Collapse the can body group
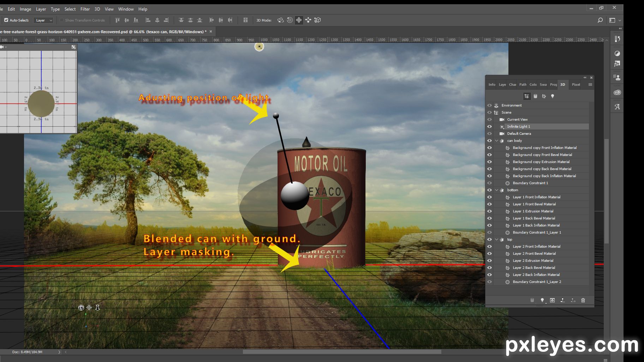644x362 pixels. (497, 140)
